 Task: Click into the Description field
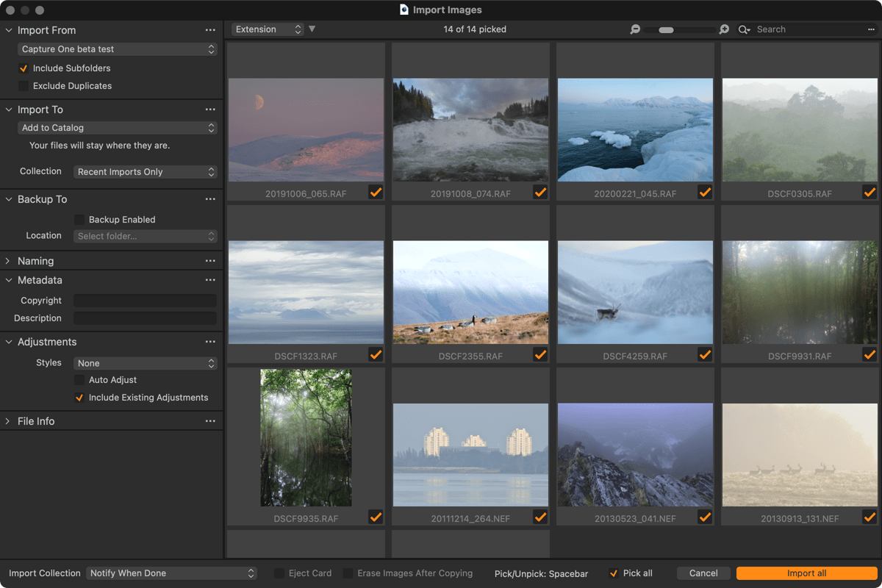pos(146,318)
